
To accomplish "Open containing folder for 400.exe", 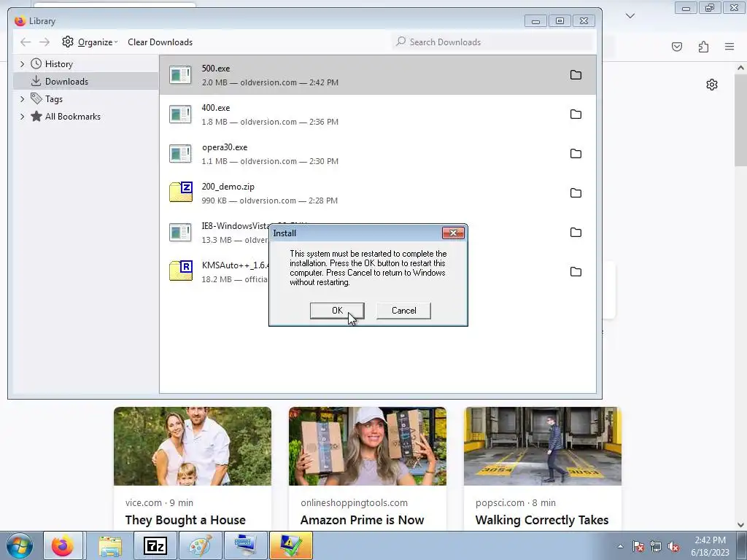I will click(576, 114).
